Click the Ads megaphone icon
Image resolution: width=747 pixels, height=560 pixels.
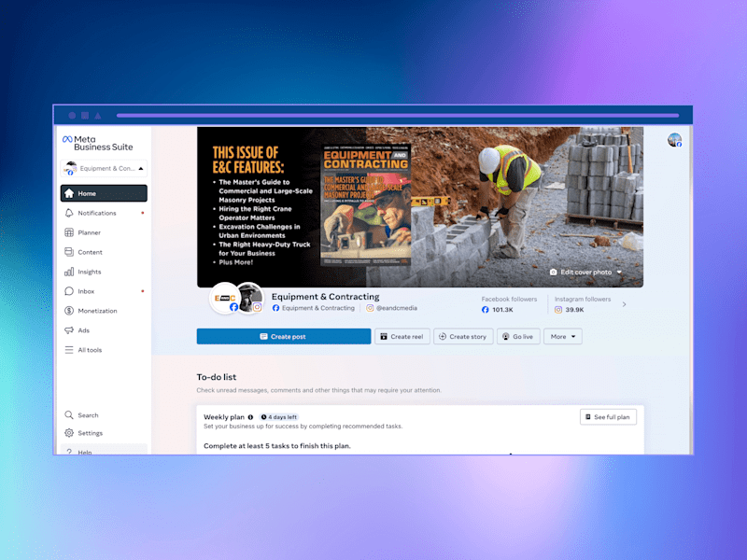(69, 330)
